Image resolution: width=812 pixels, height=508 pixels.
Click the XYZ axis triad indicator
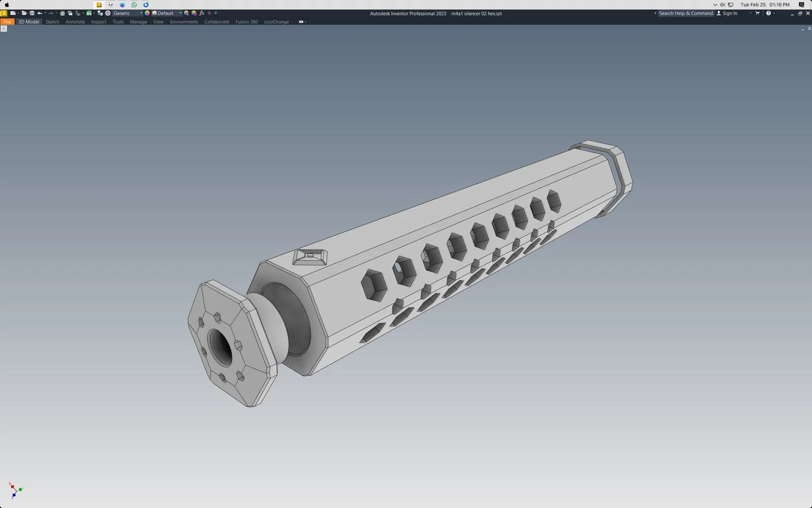[x=15, y=491]
